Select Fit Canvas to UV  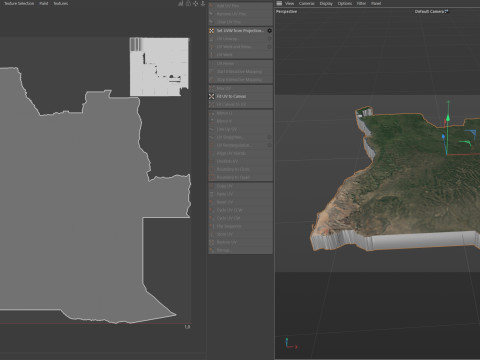(240, 104)
